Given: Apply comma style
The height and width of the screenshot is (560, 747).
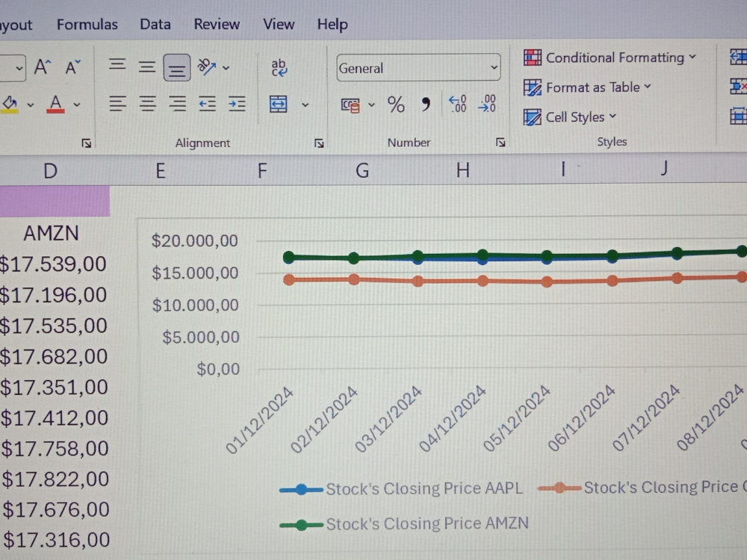Looking at the screenshot, I should (x=426, y=104).
